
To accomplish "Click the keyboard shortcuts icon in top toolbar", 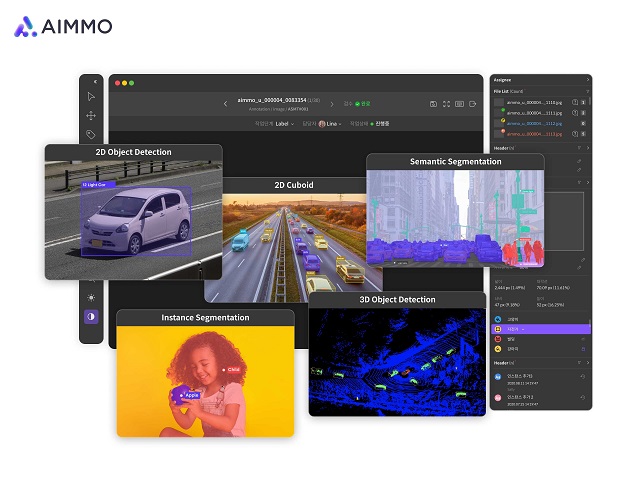I will tap(460, 104).
